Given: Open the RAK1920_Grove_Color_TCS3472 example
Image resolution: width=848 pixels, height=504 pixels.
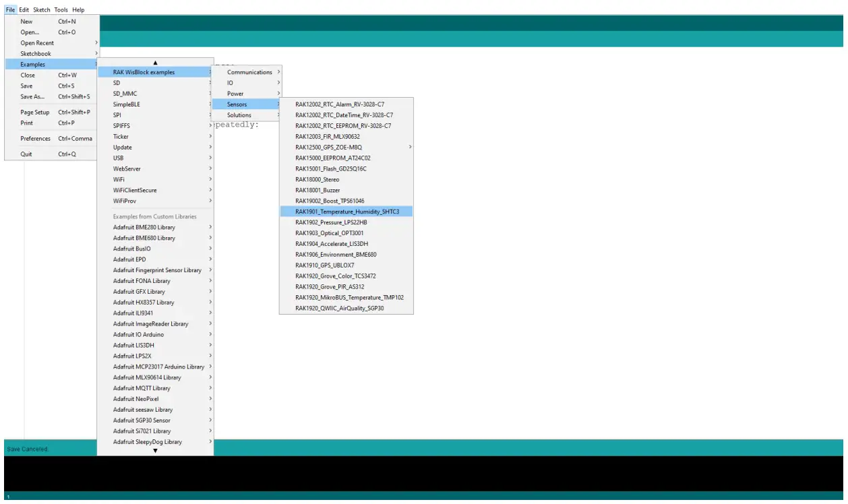Looking at the screenshot, I should (x=346, y=276).
